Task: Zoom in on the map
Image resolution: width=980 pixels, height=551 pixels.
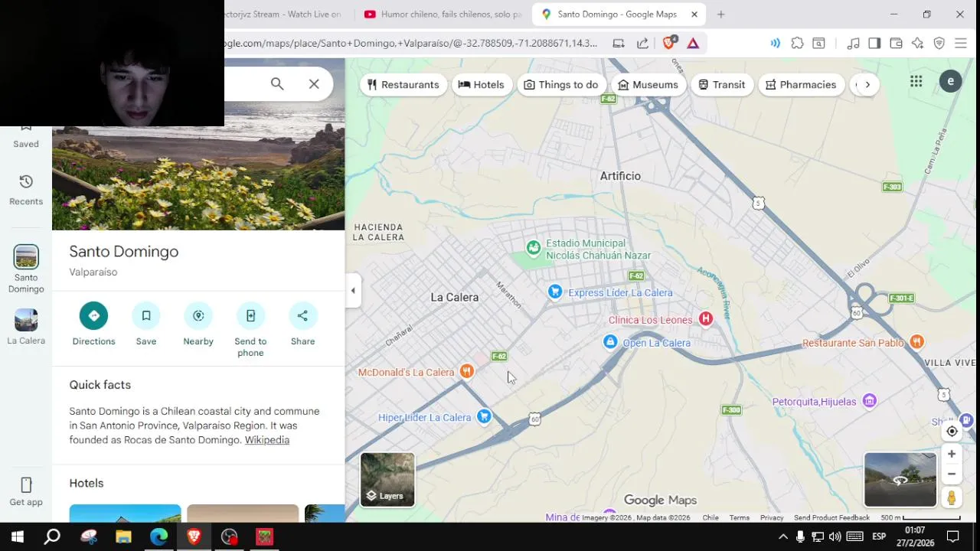Action: pyautogui.click(x=952, y=454)
